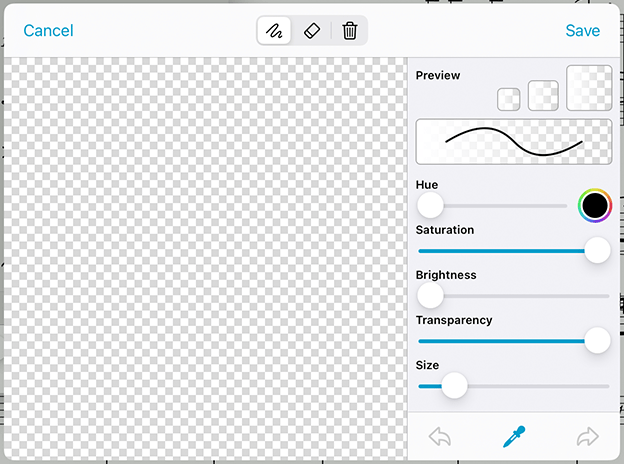Tap the undo arrow icon
The height and width of the screenshot is (464, 624).
(440, 436)
